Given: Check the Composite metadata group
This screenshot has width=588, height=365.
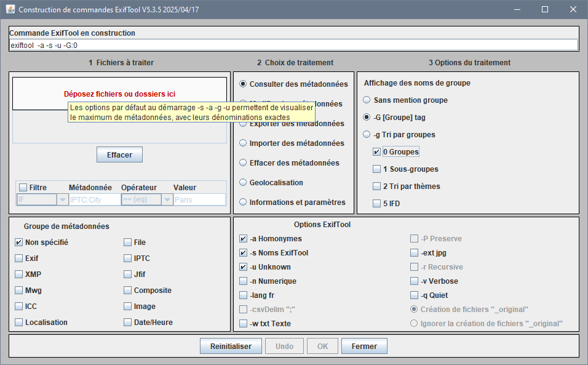Looking at the screenshot, I should 127,291.
